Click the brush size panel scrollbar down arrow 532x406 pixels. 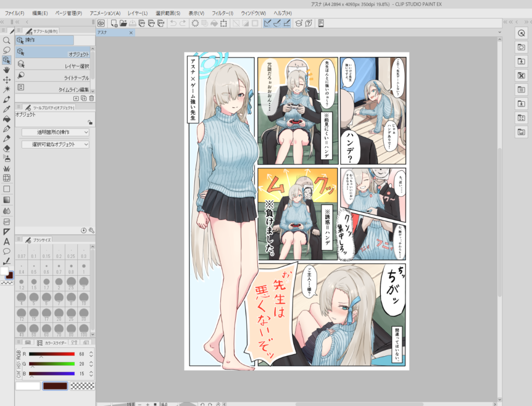(92, 335)
